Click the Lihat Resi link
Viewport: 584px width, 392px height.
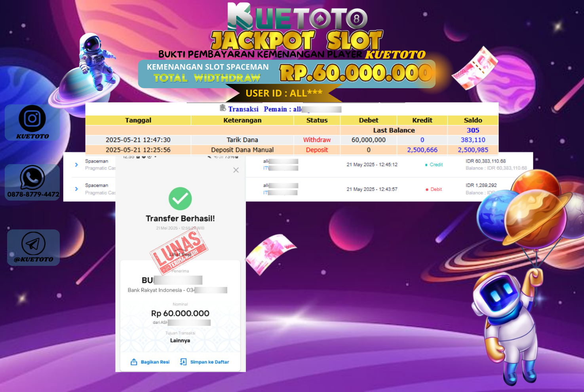180,254
